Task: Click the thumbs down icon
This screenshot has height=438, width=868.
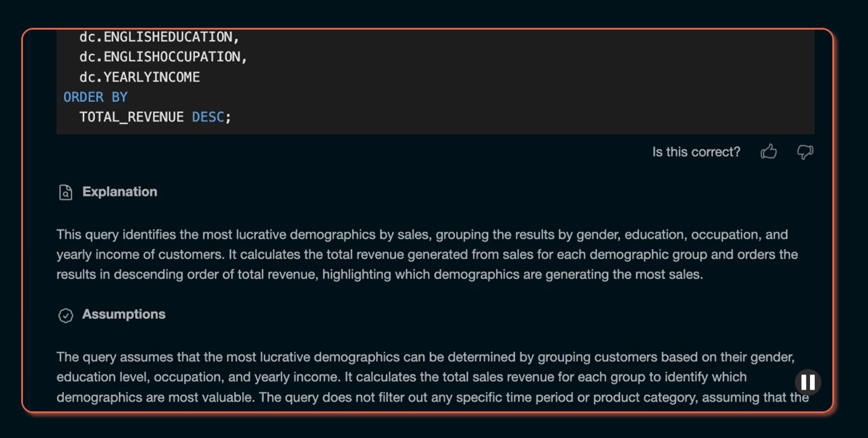Action: [804, 152]
